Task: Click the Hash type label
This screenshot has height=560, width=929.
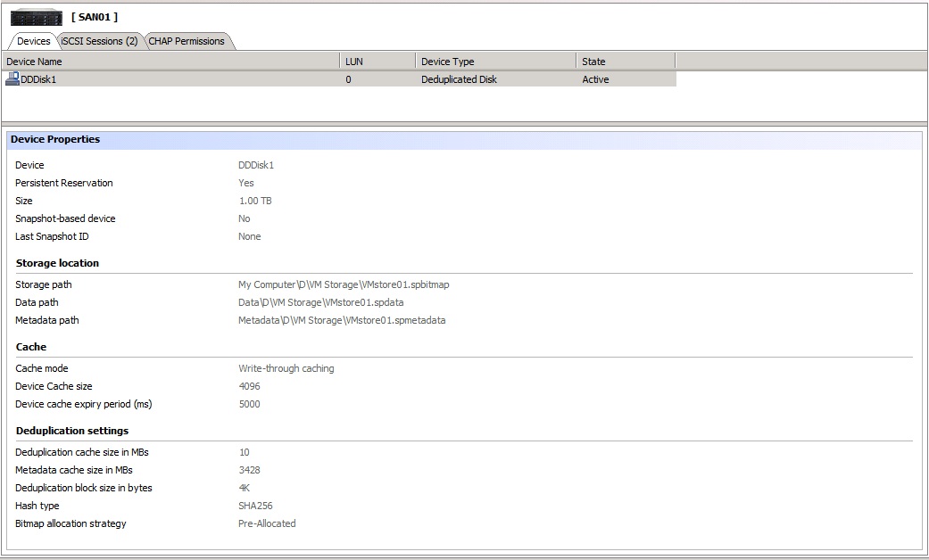Action: point(37,506)
